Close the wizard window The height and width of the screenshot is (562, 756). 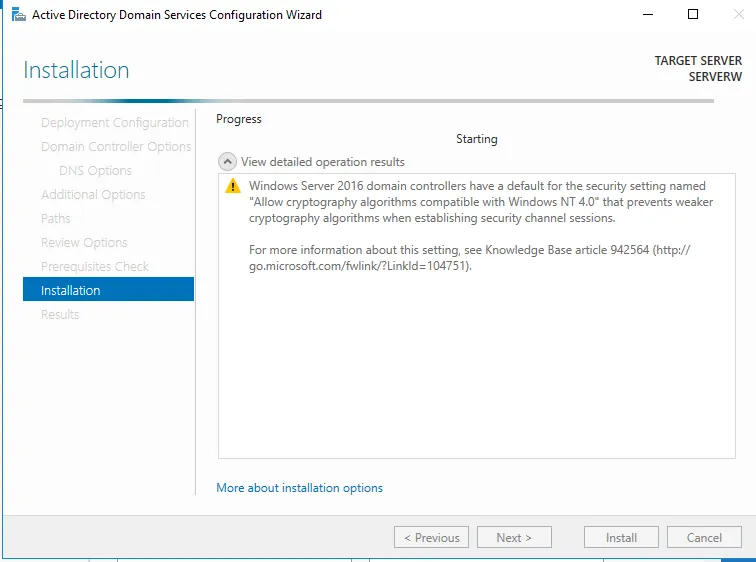click(x=739, y=14)
